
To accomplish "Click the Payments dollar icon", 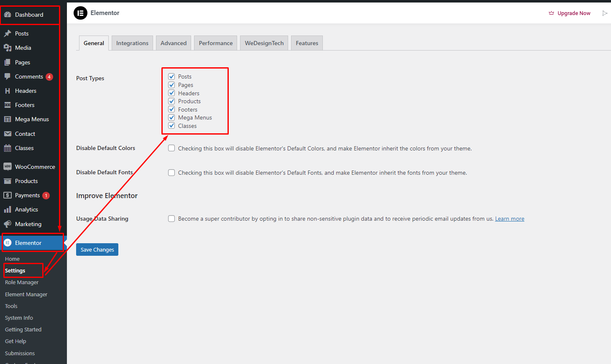I will pyautogui.click(x=8, y=195).
